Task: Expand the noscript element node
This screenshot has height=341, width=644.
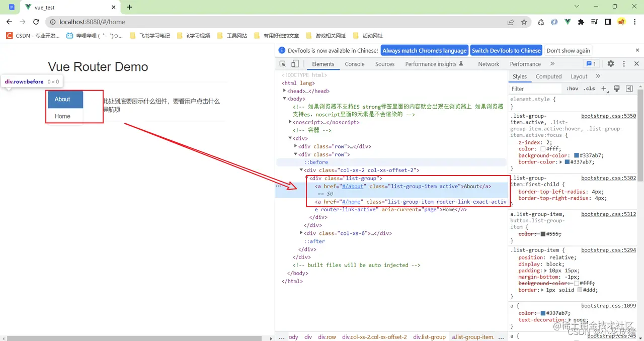Action: 290,122
